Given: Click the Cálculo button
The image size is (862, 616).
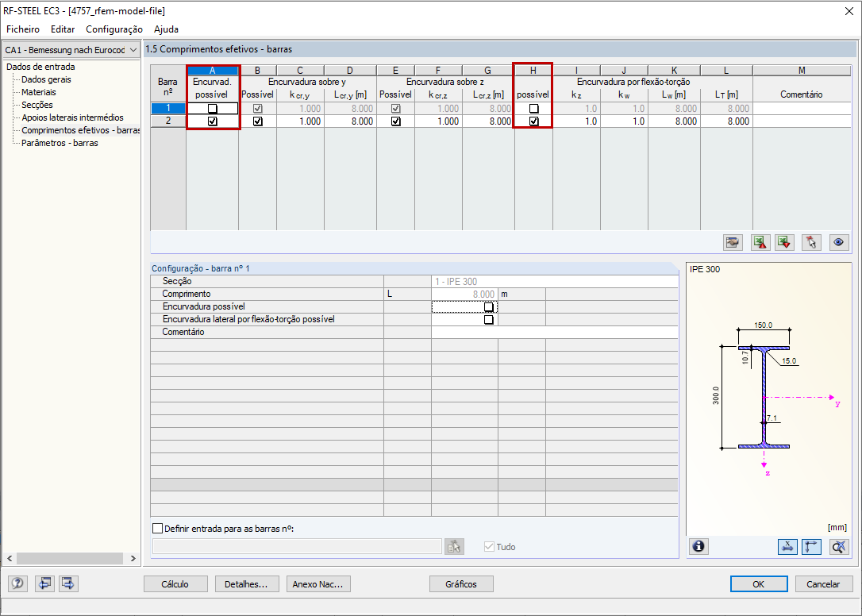Looking at the screenshot, I should (x=175, y=584).
